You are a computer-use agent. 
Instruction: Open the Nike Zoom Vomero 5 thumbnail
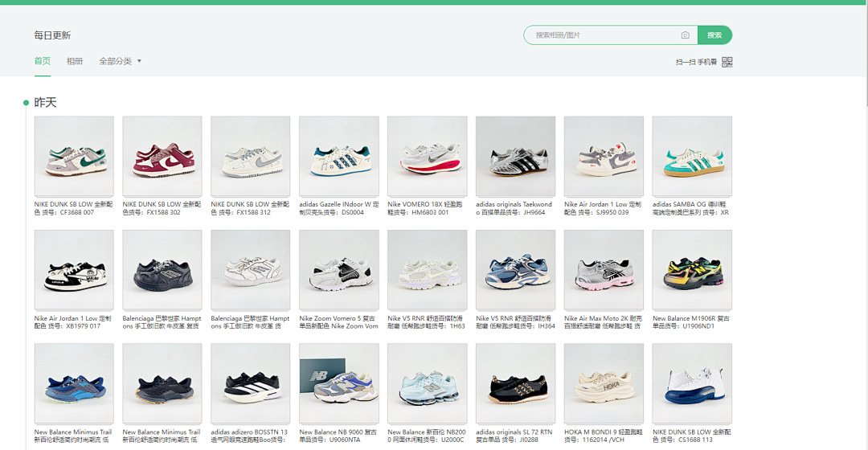click(339, 270)
